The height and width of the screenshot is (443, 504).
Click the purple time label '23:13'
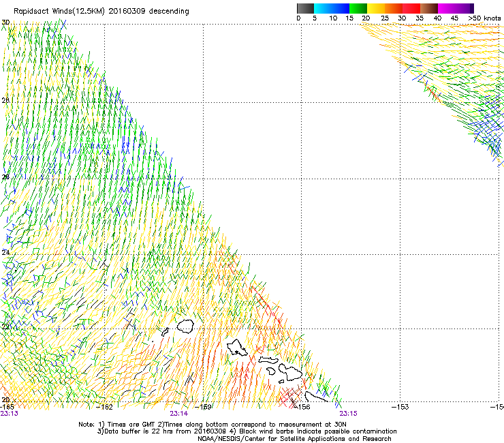(9, 414)
